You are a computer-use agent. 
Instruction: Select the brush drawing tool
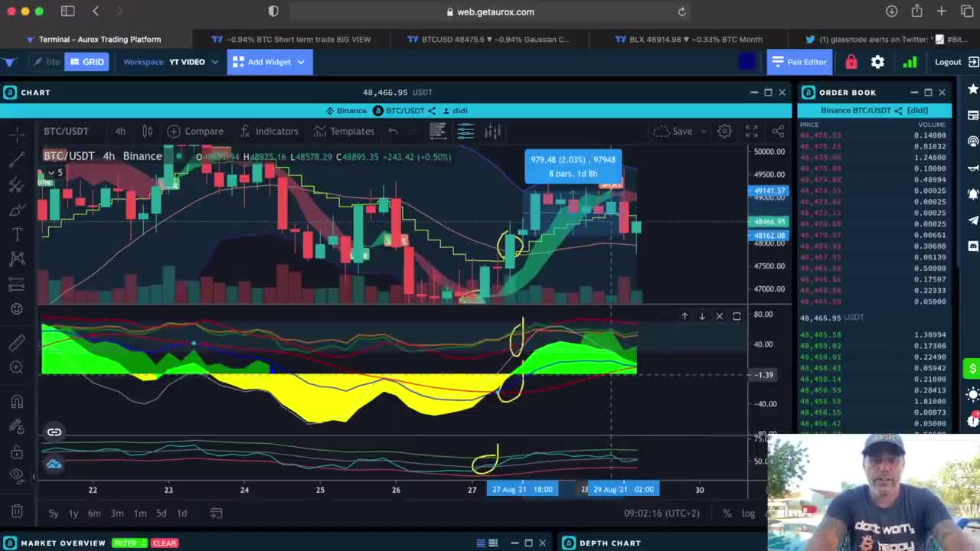pyautogui.click(x=17, y=210)
